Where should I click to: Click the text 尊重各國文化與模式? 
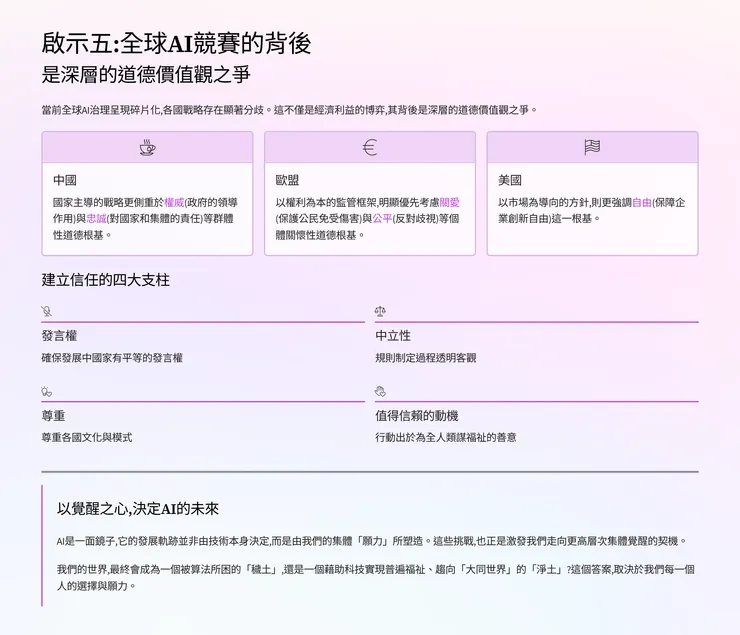87,437
